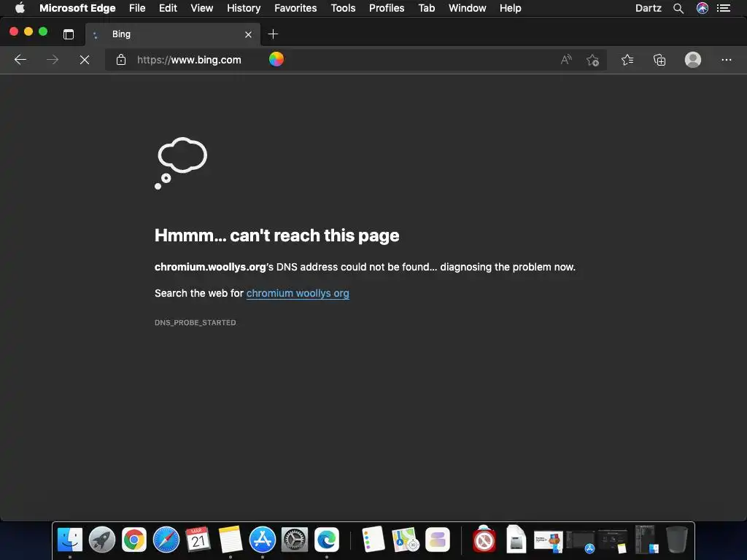The height and width of the screenshot is (560, 747).
Task: Add this page to favorites star-plus icon
Action: [592, 60]
